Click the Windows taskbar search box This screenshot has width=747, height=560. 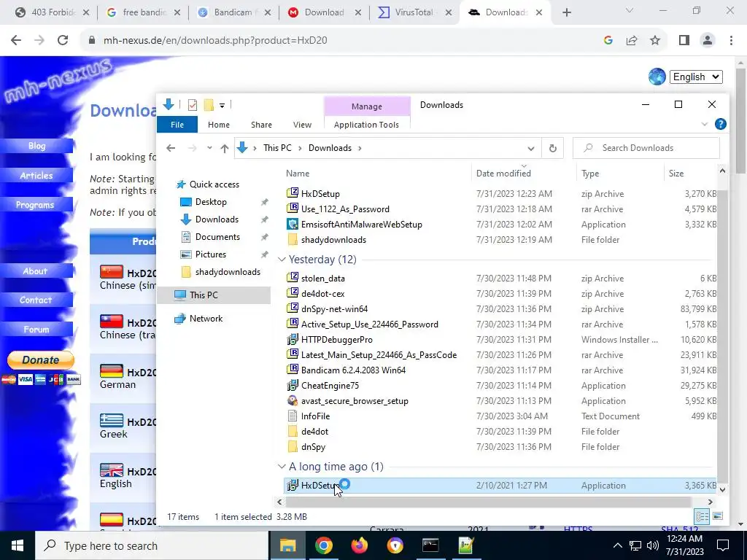pos(152,545)
